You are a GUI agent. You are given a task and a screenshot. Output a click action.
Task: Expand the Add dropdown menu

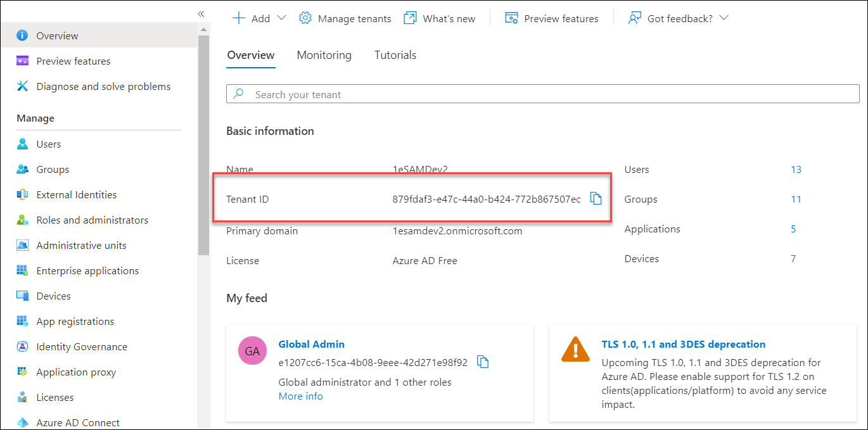point(281,18)
